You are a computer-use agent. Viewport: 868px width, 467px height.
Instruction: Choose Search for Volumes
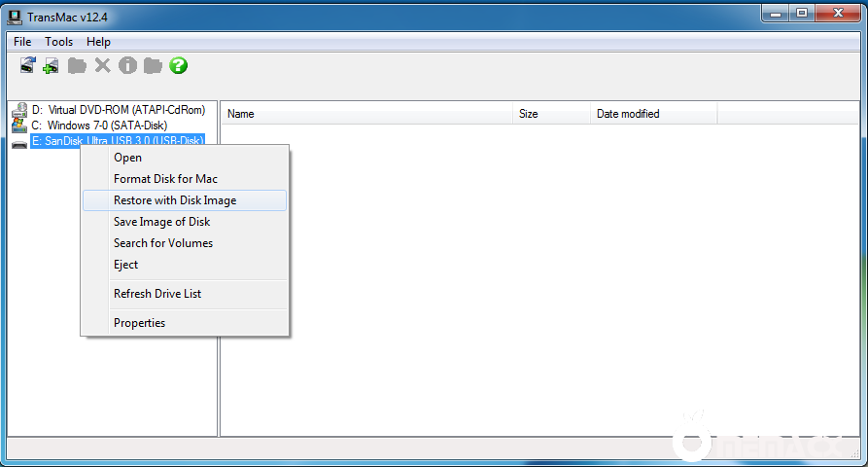185,243
